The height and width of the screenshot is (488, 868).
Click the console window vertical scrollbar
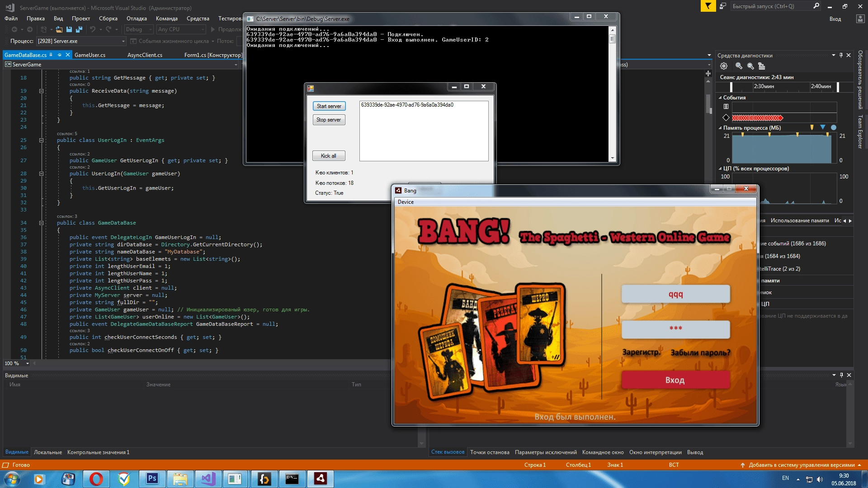[x=613, y=94]
